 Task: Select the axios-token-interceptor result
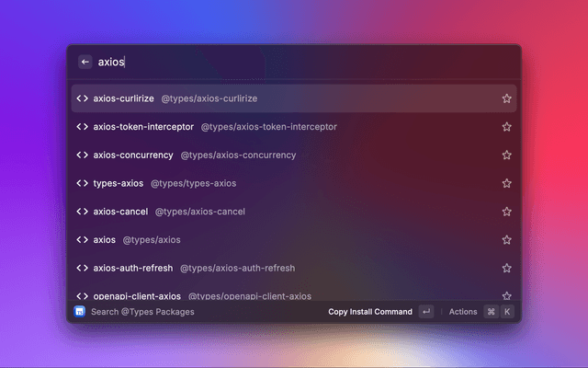pos(294,127)
